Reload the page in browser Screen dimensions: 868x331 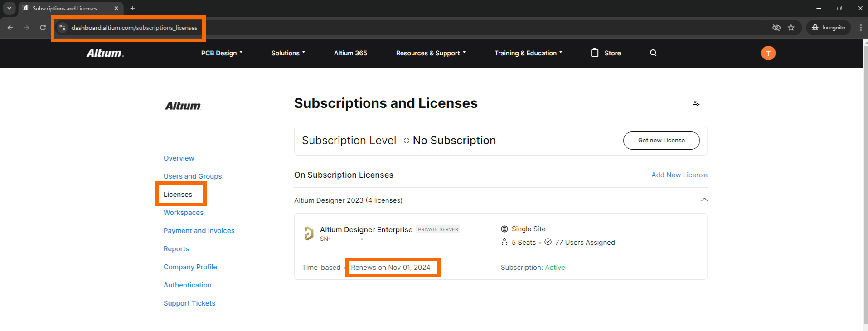point(43,28)
